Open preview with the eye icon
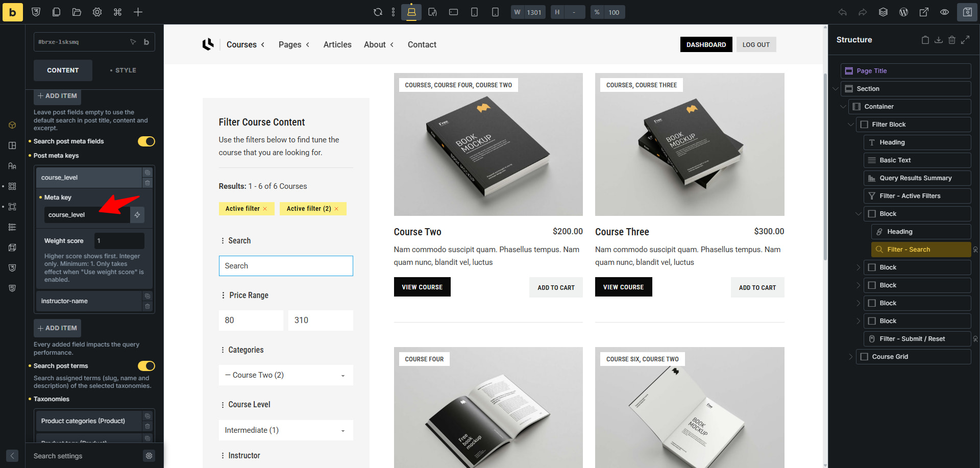Screen dimensions: 980x468 tap(944, 12)
